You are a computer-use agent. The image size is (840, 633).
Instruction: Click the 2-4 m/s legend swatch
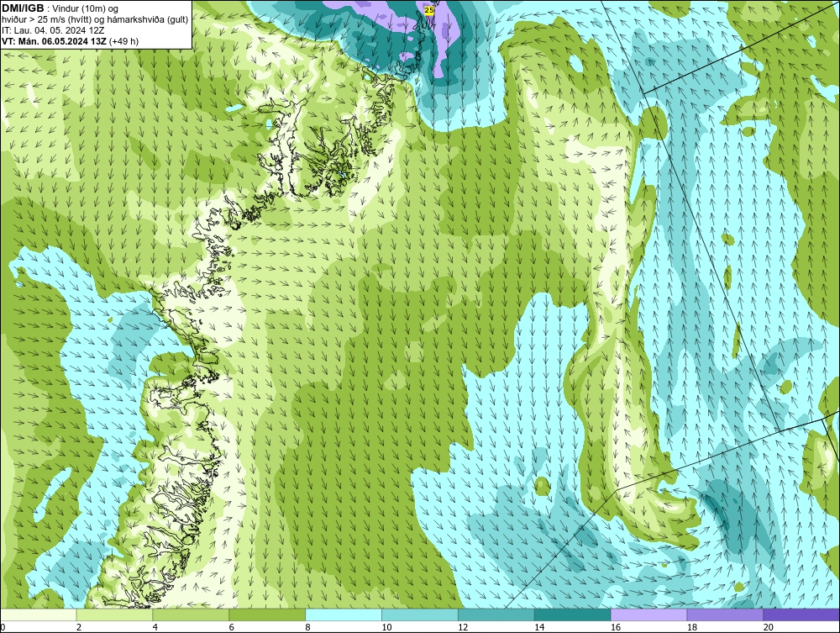pyautogui.click(x=114, y=615)
